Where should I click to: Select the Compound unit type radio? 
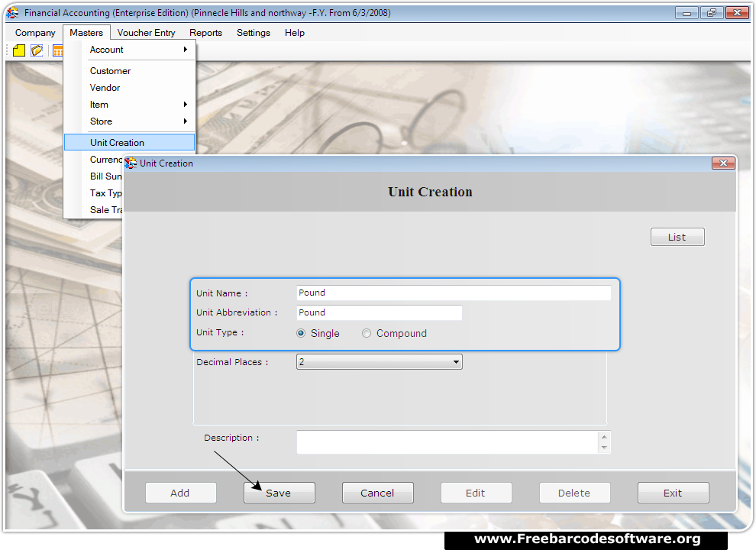[367, 333]
